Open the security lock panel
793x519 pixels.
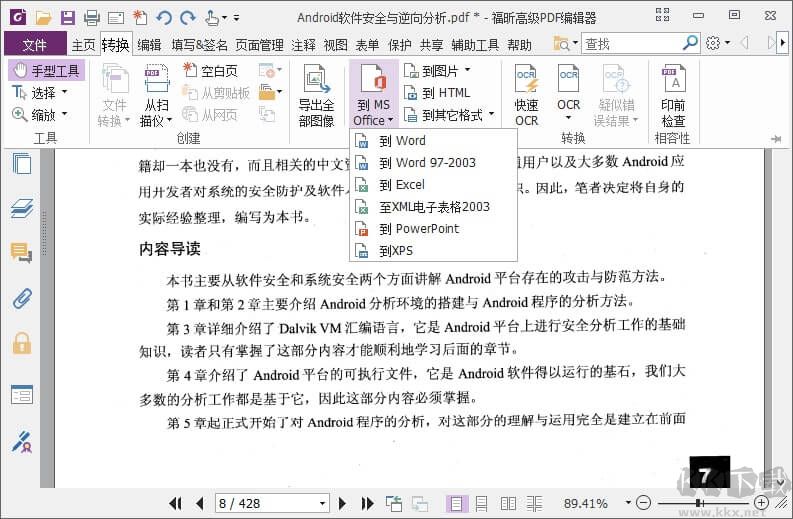(x=22, y=343)
